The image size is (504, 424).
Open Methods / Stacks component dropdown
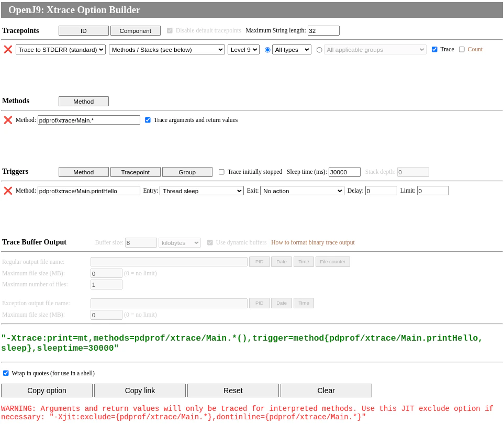pyautogui.click(x=167, y=50)
